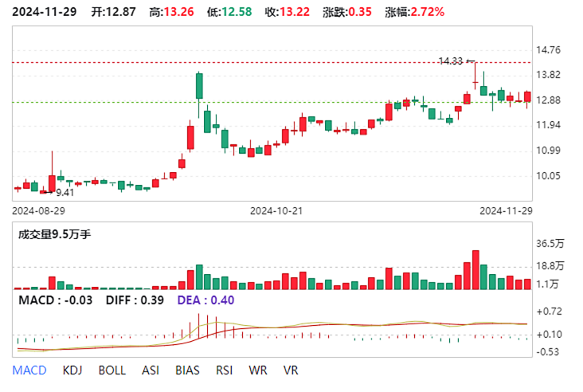Switch to the KDJ indicator tab

tap(72, 370)
